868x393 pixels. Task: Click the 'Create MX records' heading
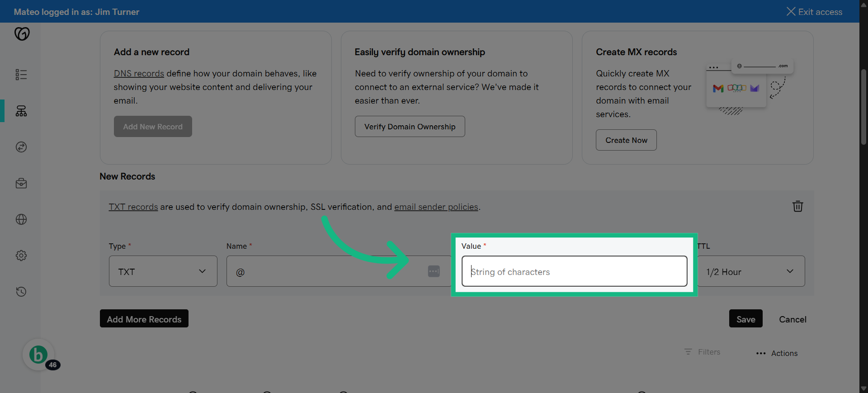(x=636, y=52)
